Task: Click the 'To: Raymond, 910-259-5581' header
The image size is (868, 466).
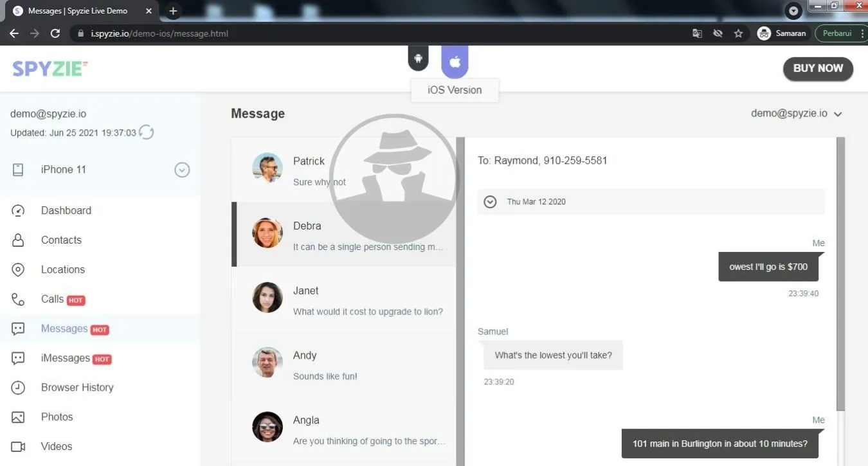Action: tap(542, 161)
